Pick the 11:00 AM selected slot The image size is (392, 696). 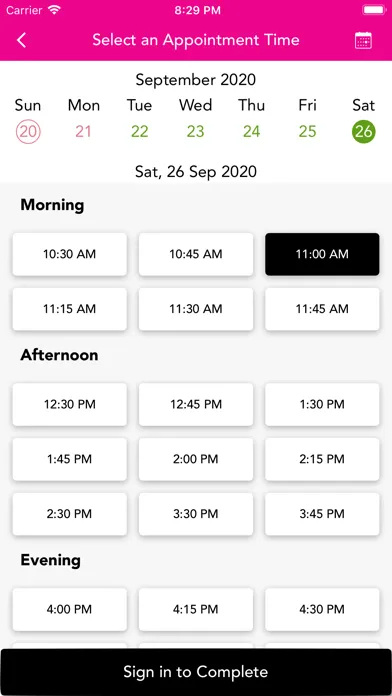(322, 254)
